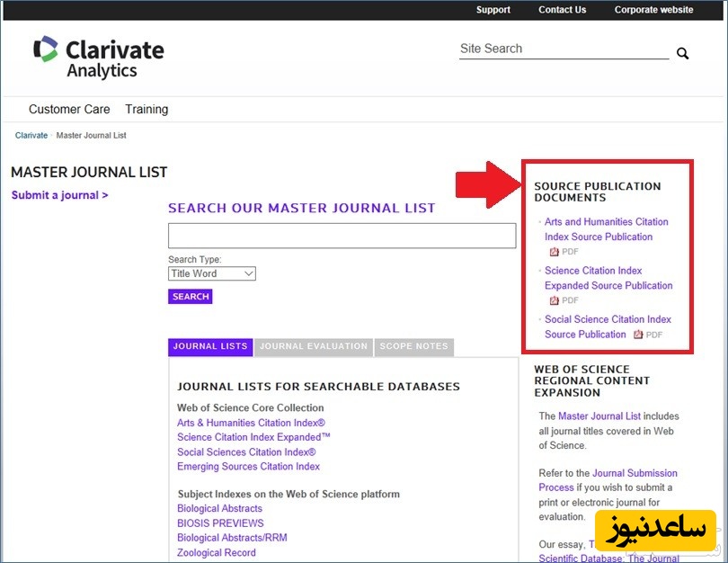Open the Arts and Humanities PDF icon
728x563 pixels.
tap(555, 252)
